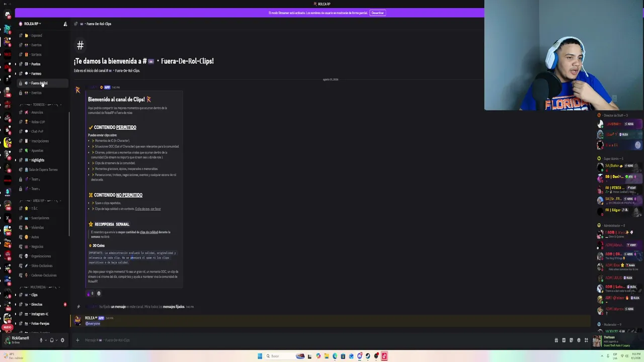The width and height of the screenshot is (644, 362).
Task: Open the emoji picker
Action: coord(579,340)
